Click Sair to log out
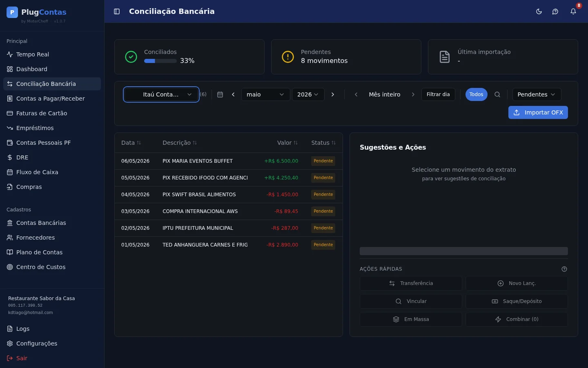The image size is (588, 368). tap(52, 358)
